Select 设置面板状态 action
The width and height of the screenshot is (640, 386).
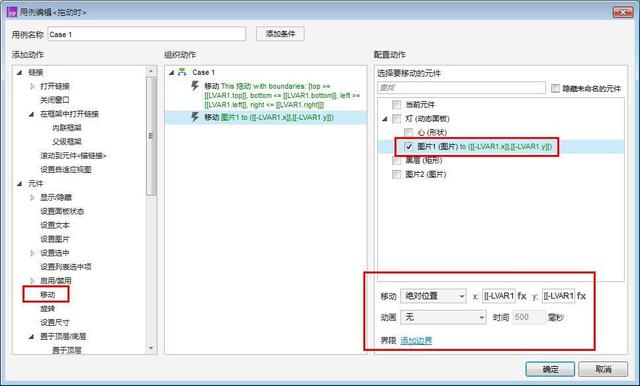(62, 211)
